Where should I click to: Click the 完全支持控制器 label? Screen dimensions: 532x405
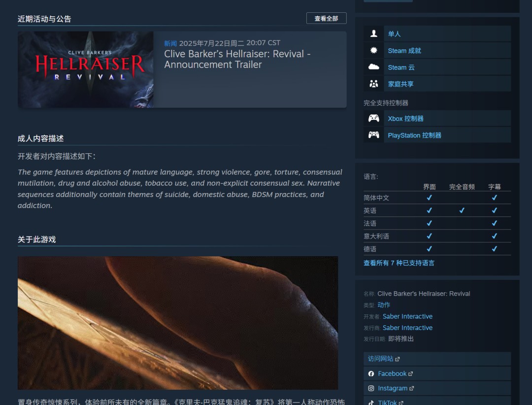(x=386, y=103)
